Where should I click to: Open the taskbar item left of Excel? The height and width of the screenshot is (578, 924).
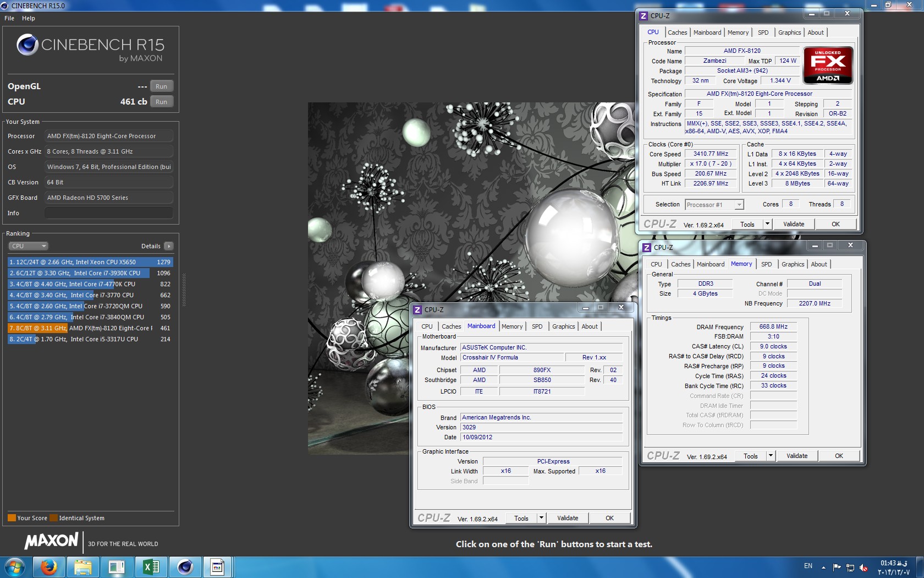117,567
